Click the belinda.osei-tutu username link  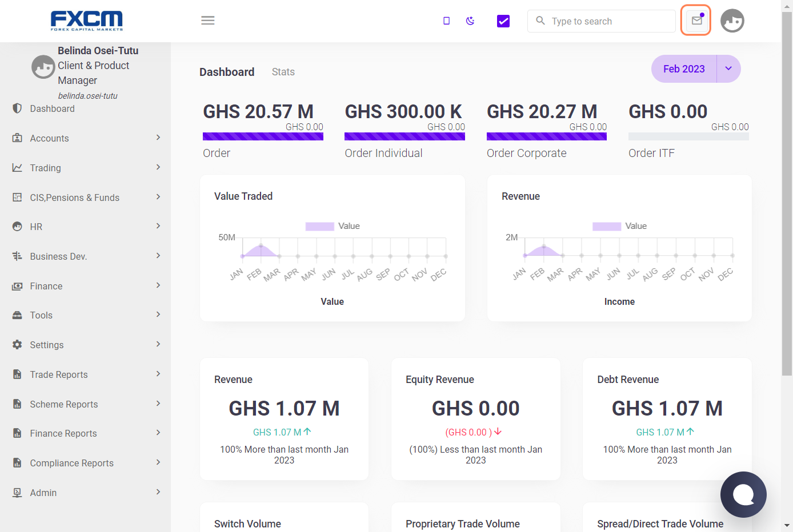coord(87,96)
